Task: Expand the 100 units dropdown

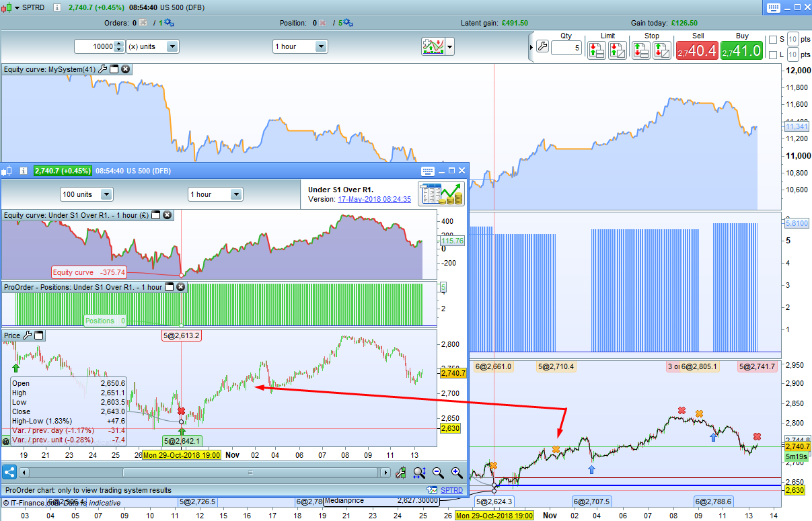Action: point(106,194)
